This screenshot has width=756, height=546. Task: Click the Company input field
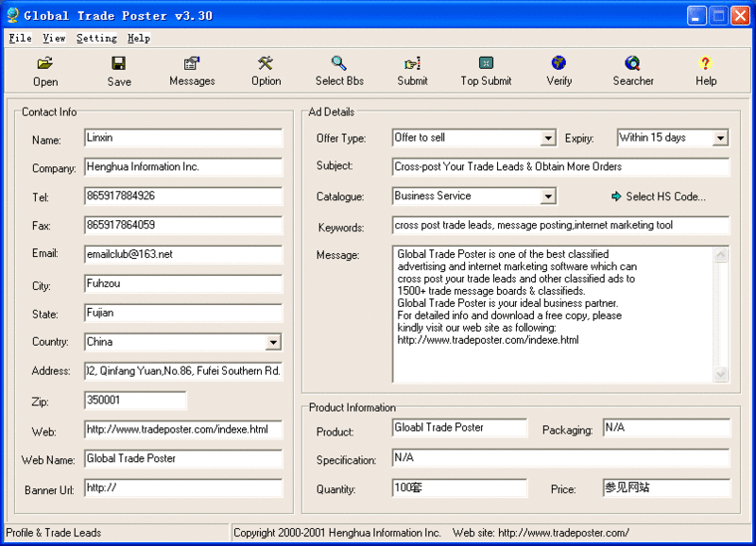tap(183, 167)
